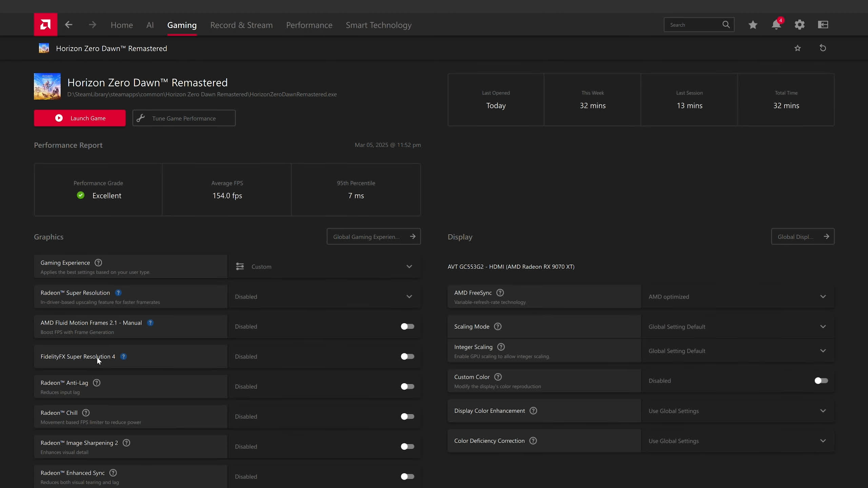Viewport: 868px width, 488px height.
Task: Enable Radeon Enhanced Sync toggle
Action: pos(407,476)
